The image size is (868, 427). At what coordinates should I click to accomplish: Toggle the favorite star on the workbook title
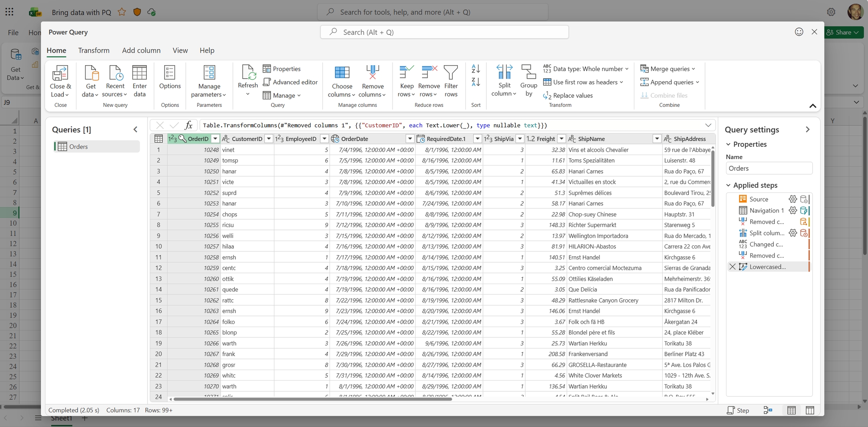click(122, 12)
